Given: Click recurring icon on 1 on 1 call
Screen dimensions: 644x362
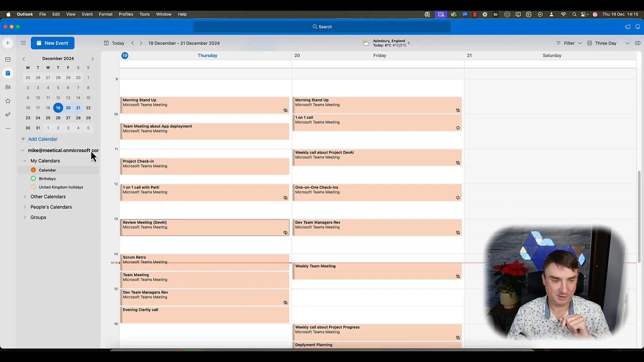Looking at the screenshot, I should pyautogui.click(x=458, y=128).
